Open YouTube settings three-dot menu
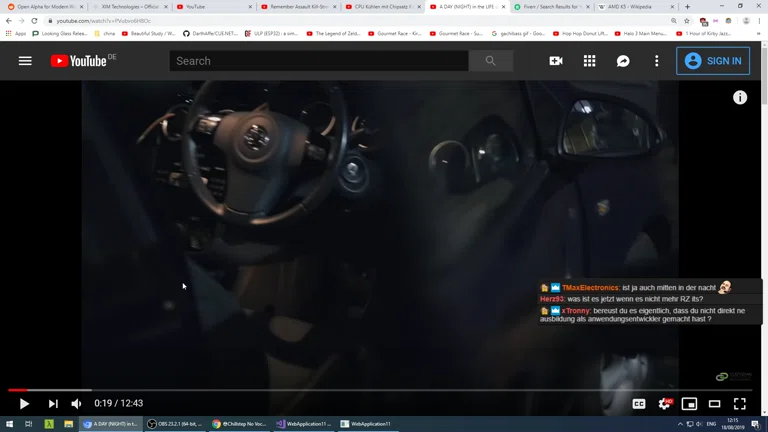Image resolution: width=768 pixels, height=432 pixels. pos(656,61)
